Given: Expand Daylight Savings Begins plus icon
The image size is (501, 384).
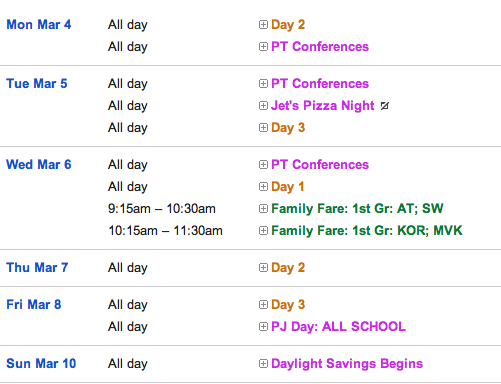Looking at the screenshot, I should point(263,364).
